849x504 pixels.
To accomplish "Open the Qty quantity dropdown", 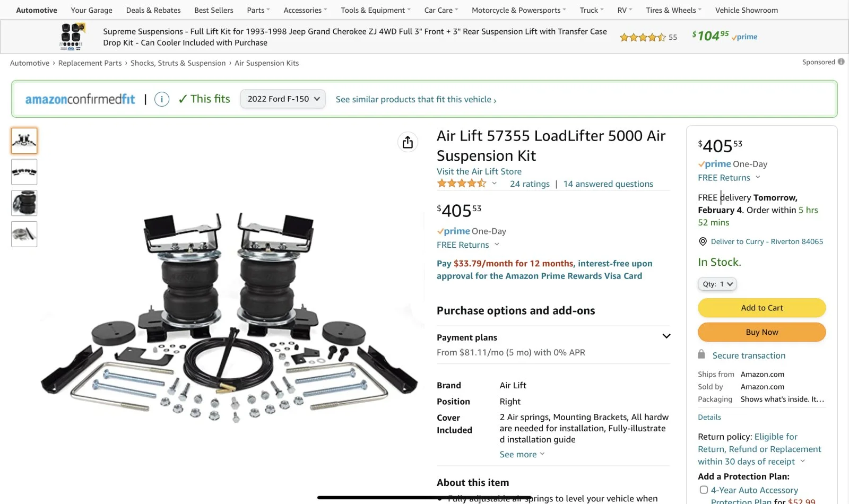I will tap(717, 284).
